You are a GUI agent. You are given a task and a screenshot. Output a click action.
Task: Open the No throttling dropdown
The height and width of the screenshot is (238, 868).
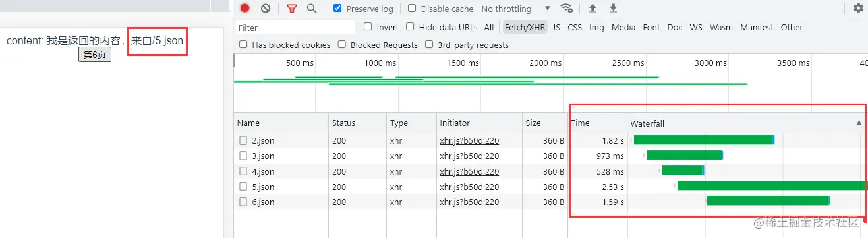pos(516,9)
